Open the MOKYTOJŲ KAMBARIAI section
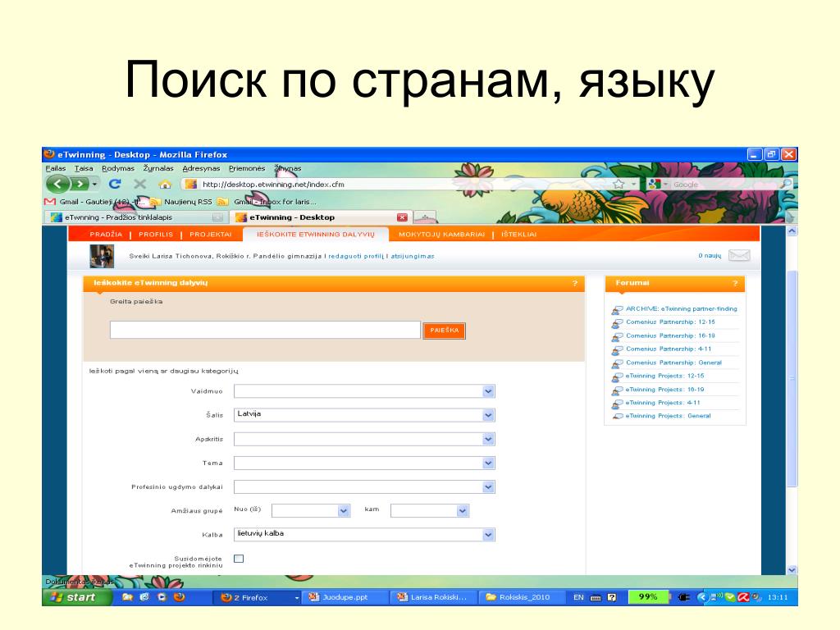Image resolution: width=840 pixels, height=630 pixels. (441, 234)
